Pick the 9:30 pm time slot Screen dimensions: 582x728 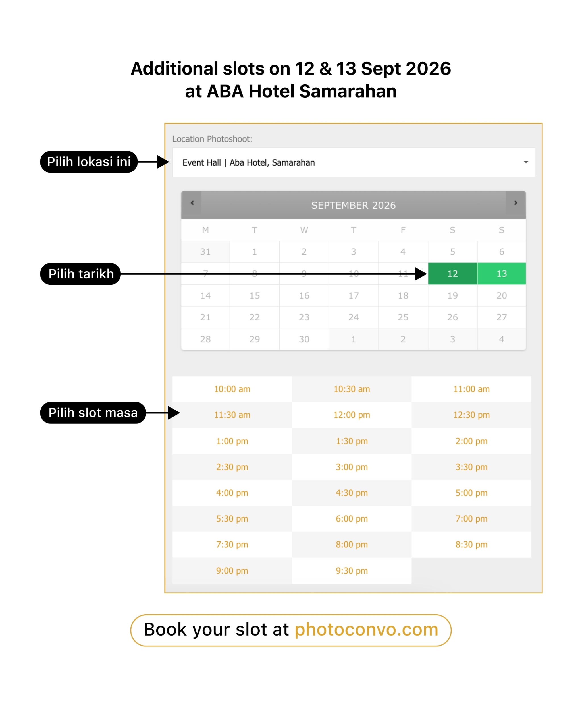[352, 571]
